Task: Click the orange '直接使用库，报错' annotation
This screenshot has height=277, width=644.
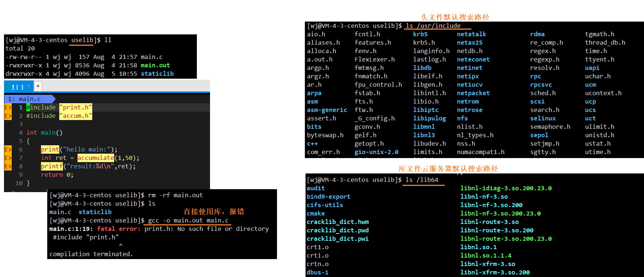Action: point(214,212)
